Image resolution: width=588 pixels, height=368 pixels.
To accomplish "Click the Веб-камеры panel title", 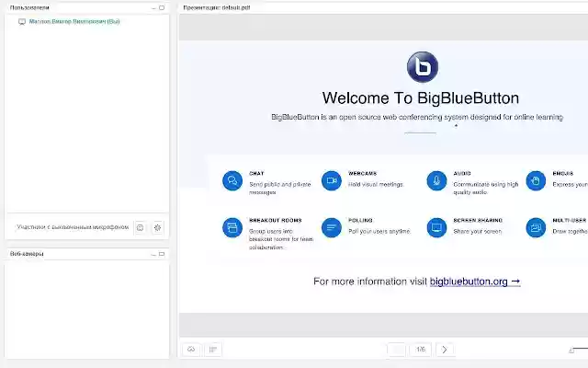I will point(27,254).
